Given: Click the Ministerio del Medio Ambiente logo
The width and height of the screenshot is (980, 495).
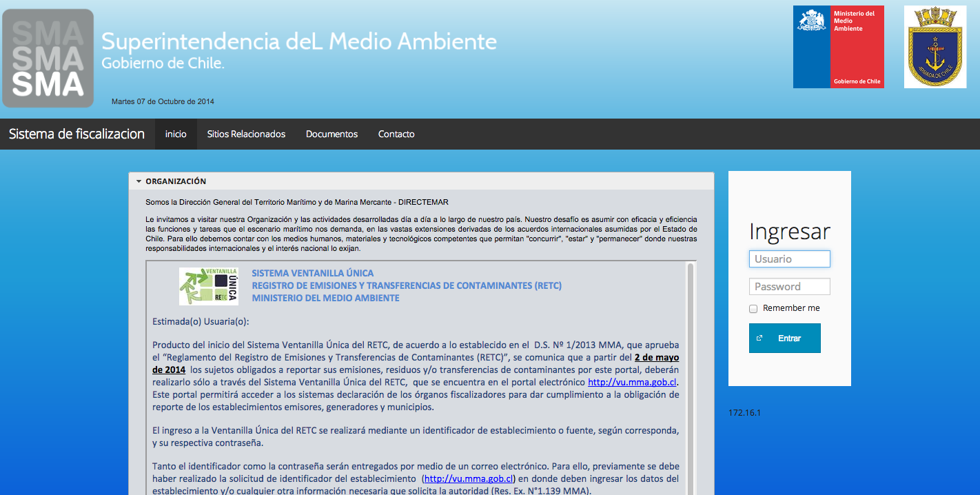Looking at the screenshot, I should (x=838, y=47).
